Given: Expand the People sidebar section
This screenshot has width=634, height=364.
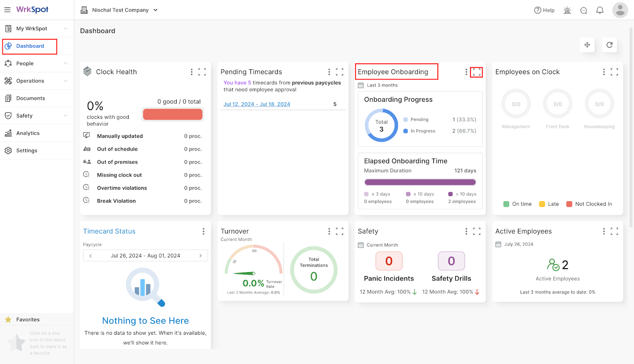Looking at the screenshot, I should point(25,63).
